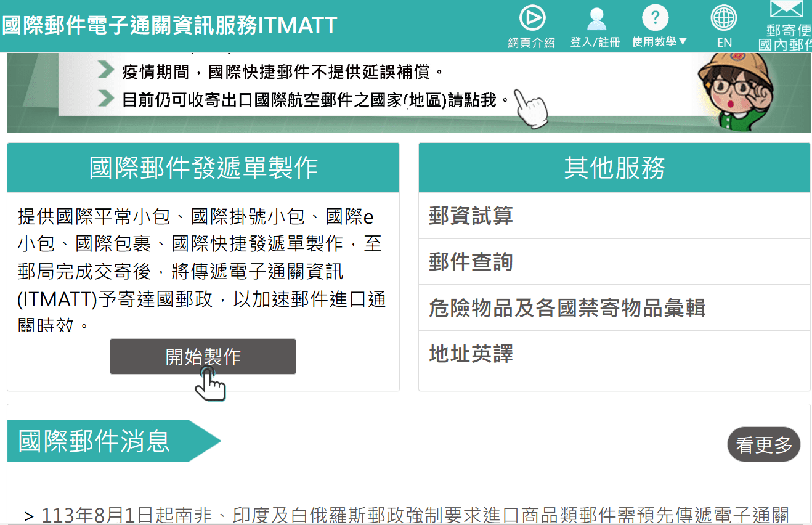
Task: Click the question mark help icon
Action: (x=655, y=18)
